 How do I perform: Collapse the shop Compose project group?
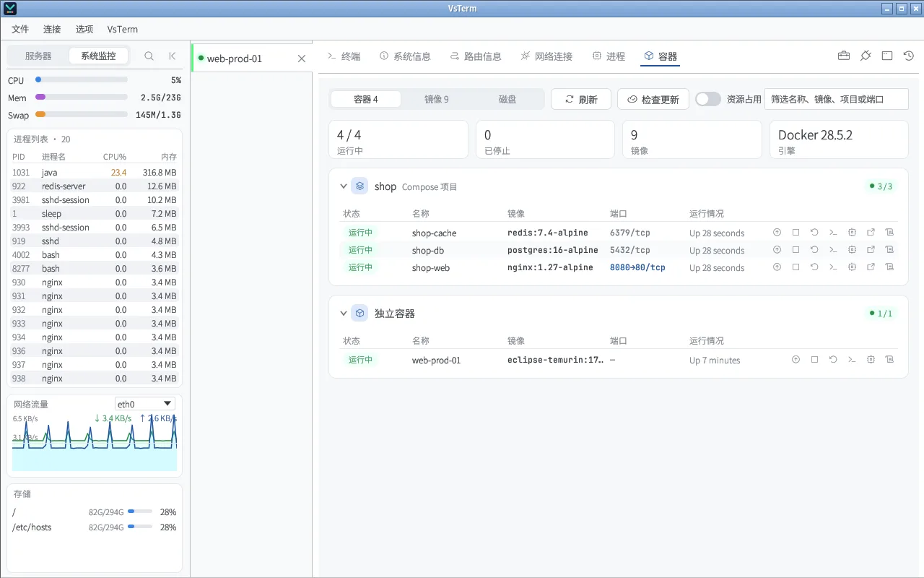(344, 186)
